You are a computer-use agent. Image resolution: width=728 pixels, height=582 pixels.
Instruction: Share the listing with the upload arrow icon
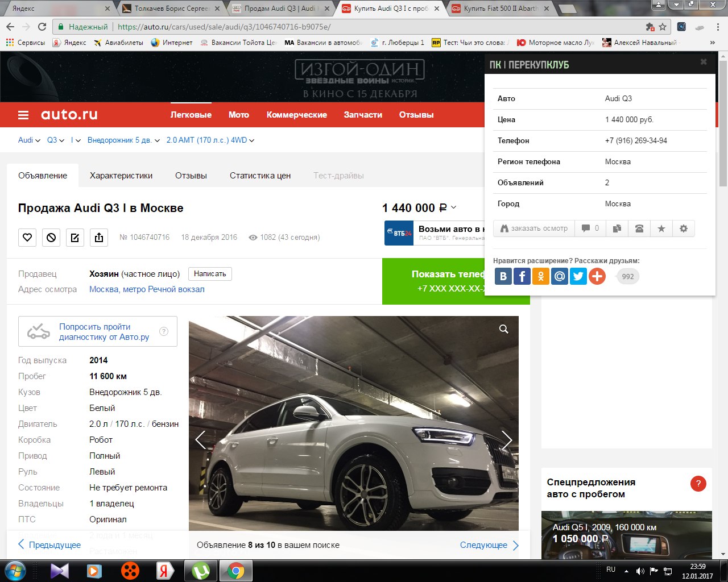click(x=99, y=237)
